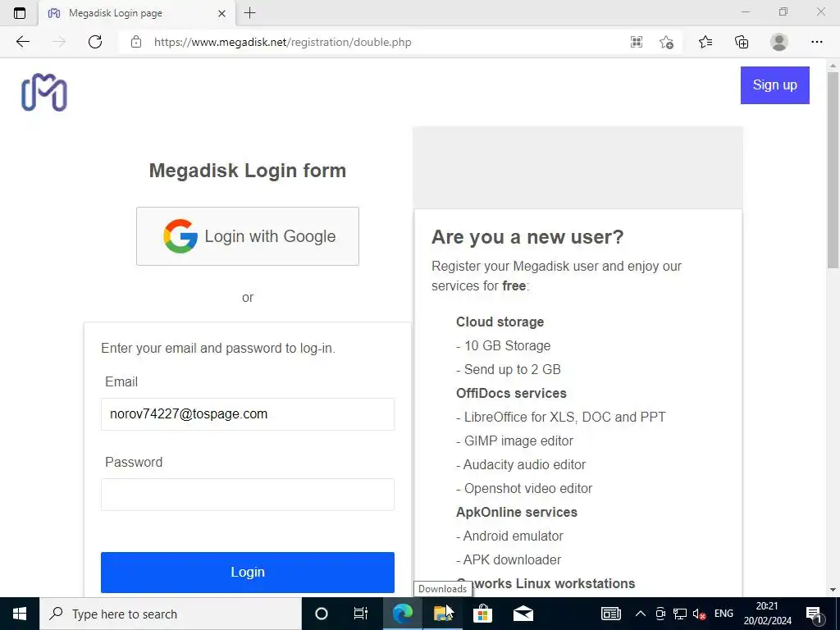Click the scrollbar down arrow
The height and width of the screenshot is (630, 840).
pyautogui.click(x=833, y=590)
